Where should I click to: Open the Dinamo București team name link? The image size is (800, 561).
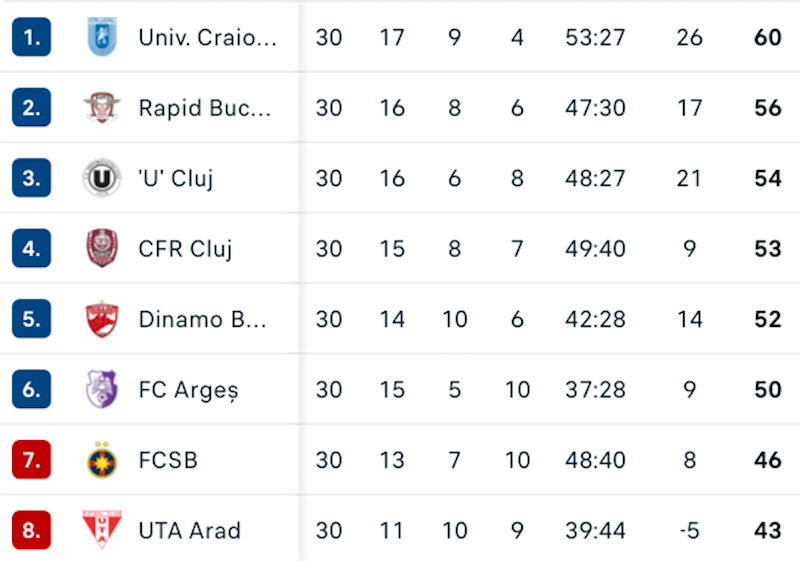point(203,319)
